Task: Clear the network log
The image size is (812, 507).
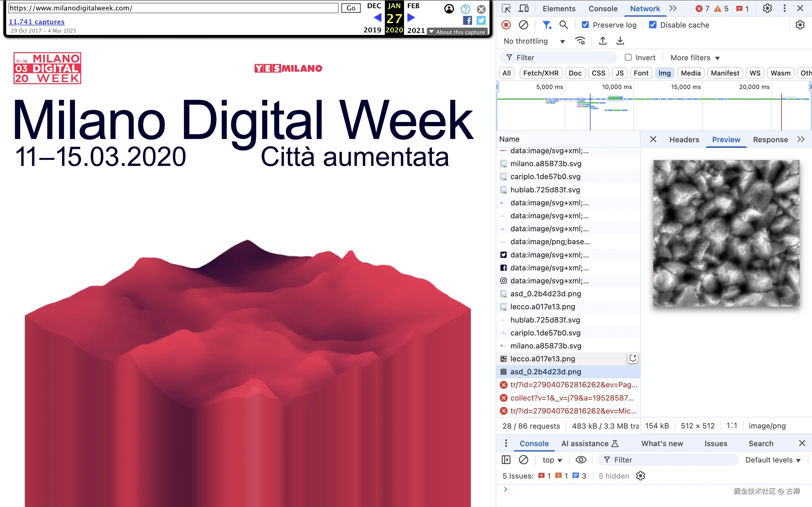Action: tap(524, 25)
